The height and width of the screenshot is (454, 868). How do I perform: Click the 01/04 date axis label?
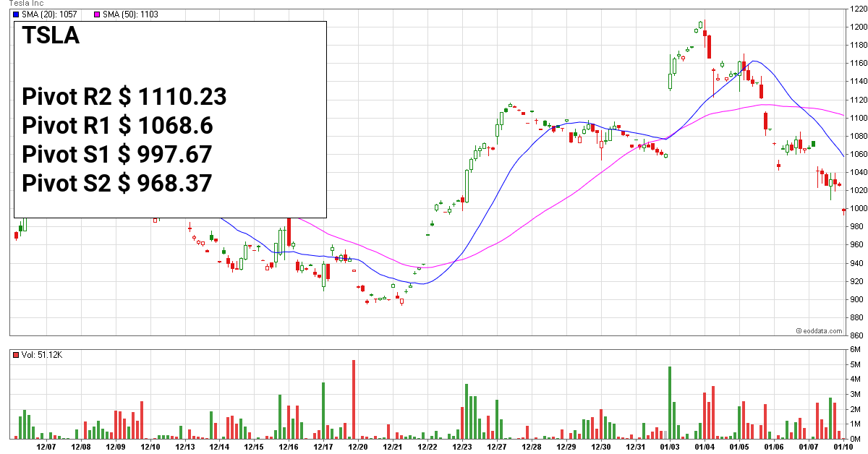point(705,447)
